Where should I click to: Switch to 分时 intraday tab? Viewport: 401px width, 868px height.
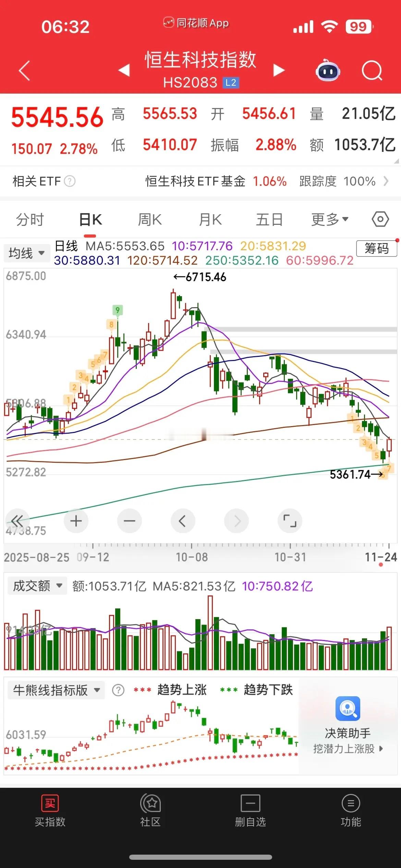[30, 219]
